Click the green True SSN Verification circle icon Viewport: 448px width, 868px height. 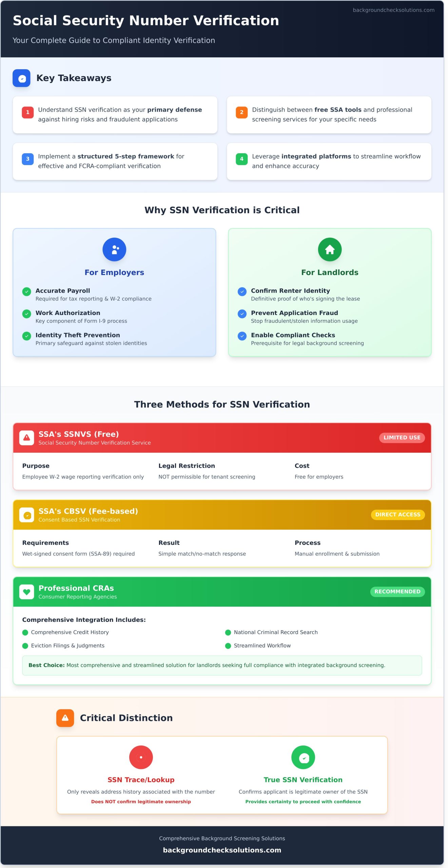coord(303,757)
